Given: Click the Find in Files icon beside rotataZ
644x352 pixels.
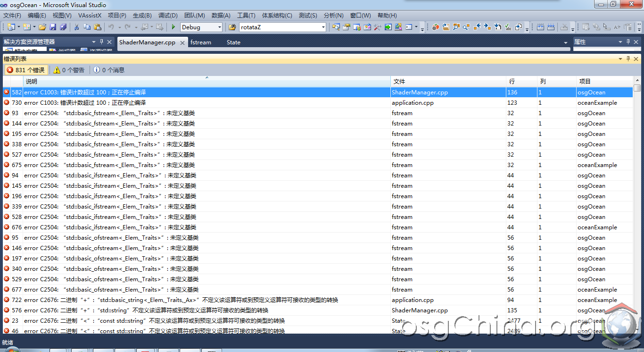Looking at the screenshot, I should click(x=232, y=27).
